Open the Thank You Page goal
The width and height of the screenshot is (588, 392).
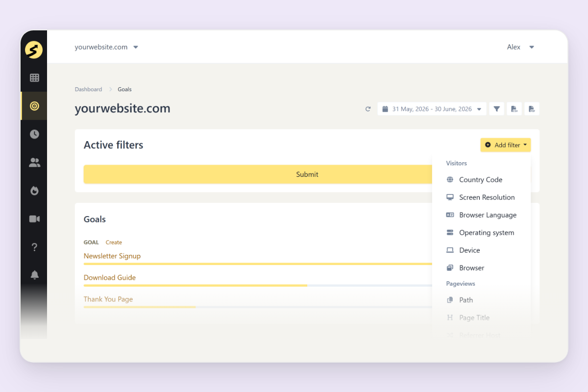coord(108,299)
